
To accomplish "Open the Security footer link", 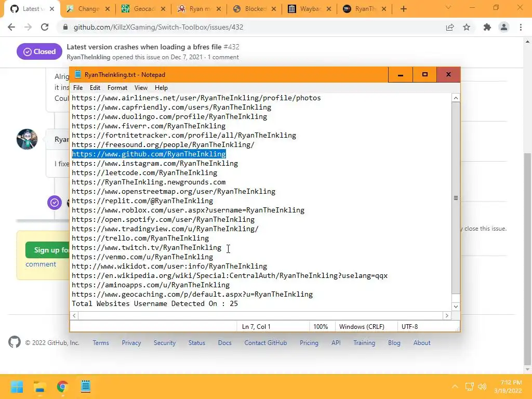I will click(x=165, y=343).
